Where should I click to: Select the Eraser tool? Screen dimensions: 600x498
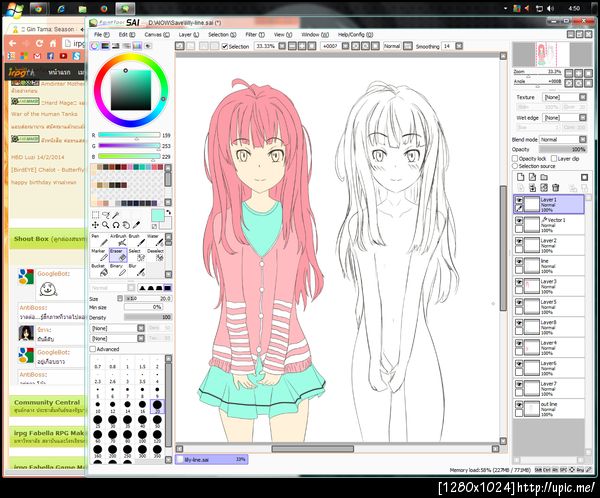118,255
